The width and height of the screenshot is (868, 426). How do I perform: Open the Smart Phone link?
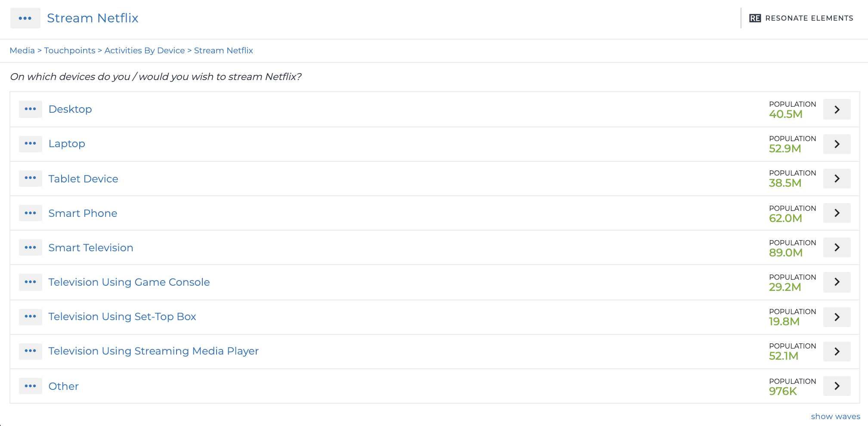(x=83, y=213)
